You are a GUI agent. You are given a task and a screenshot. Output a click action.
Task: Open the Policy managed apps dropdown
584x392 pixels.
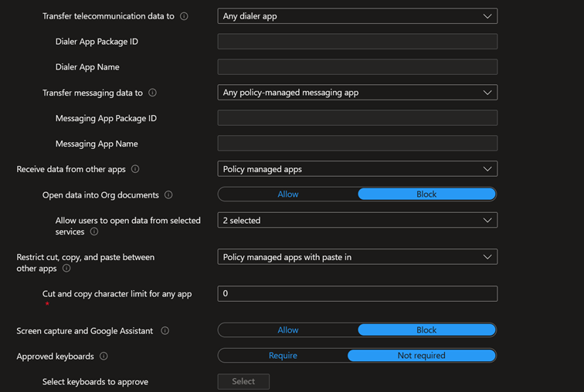[357, 169]
